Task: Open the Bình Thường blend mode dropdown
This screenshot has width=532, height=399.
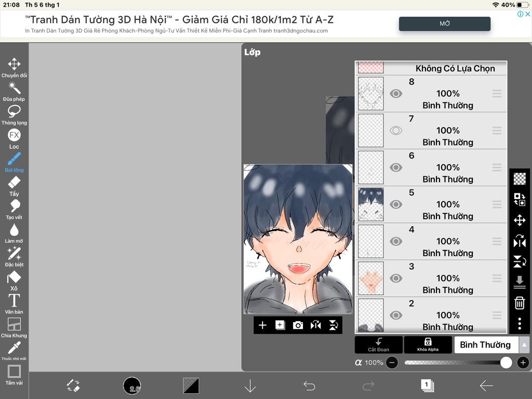Action: (486, 345)
